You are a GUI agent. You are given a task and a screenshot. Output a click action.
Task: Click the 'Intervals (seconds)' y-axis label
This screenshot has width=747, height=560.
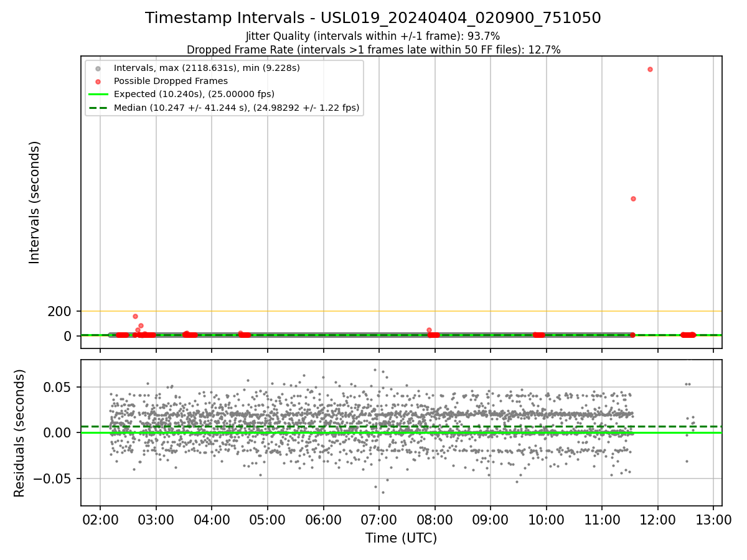[x=35, y=202]
